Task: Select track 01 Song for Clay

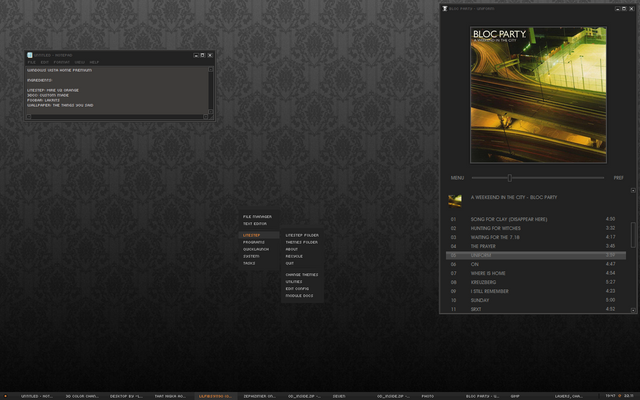Action: point(536,219)
